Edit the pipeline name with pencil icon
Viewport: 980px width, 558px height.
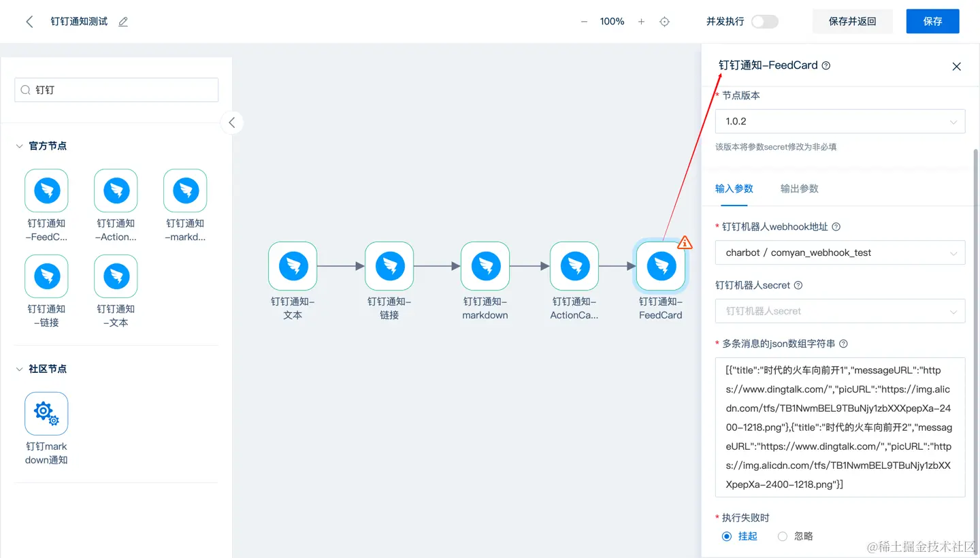[x=123, y=22]
